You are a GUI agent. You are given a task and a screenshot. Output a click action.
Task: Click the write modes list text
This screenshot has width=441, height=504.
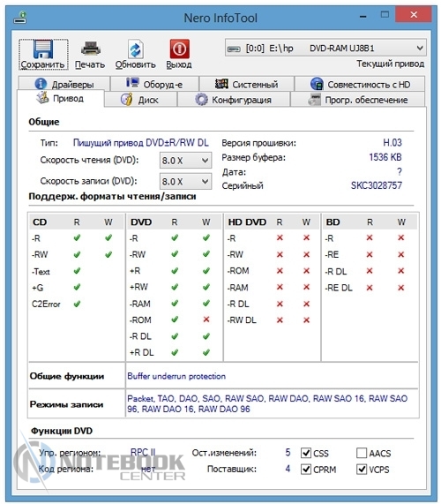267,403
